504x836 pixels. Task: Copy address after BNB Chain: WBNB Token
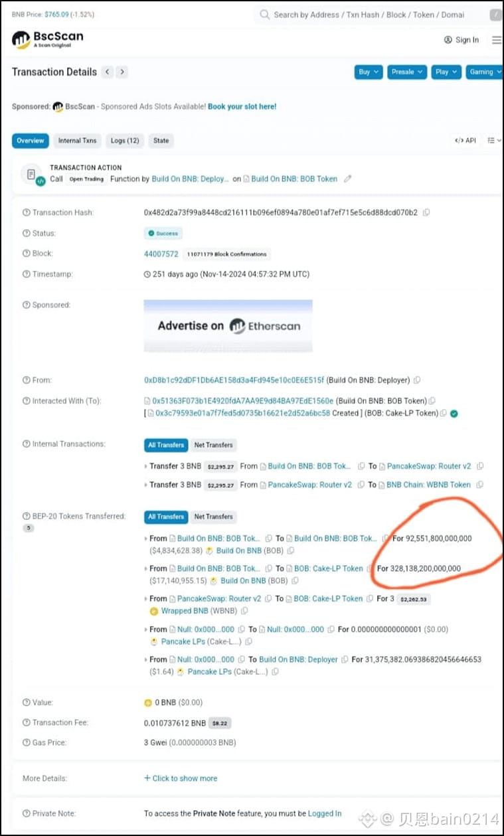click(x=480, y=485)
